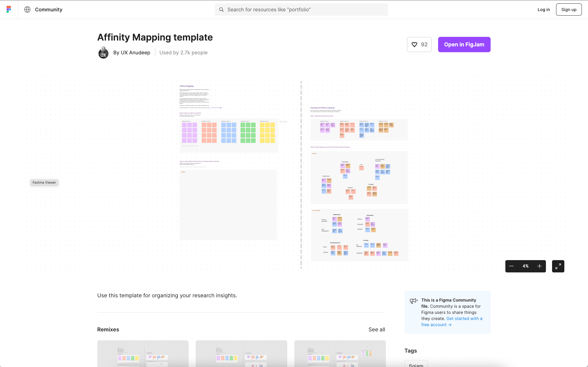This screenshot has height=367, width=588.
Task: Open the third remix thumbnail
Action: click(340, 354)
